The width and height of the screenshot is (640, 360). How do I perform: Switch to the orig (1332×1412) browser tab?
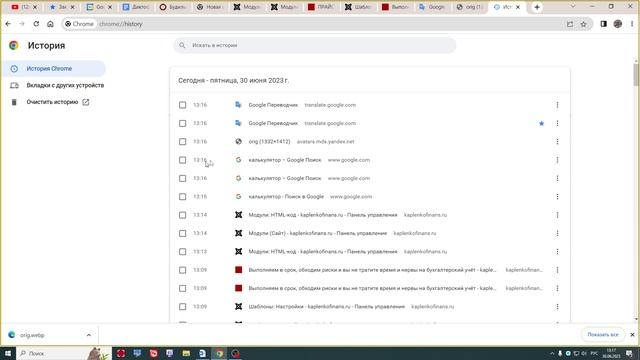point(469,7)
